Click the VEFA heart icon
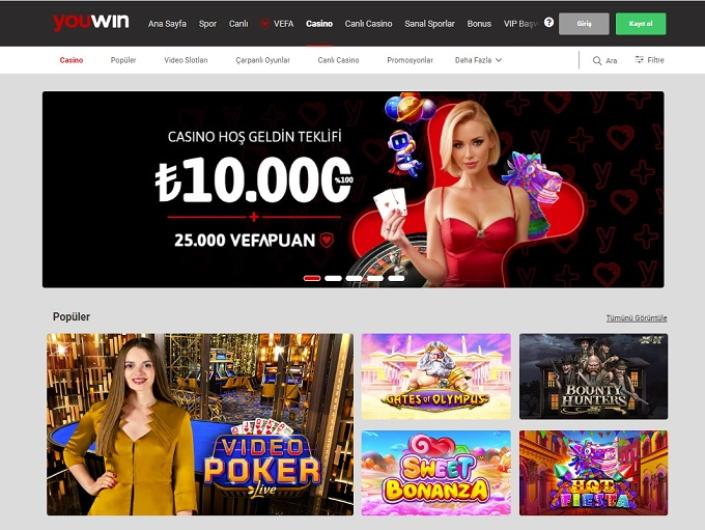Screen dimensions: 705x530 265,23
